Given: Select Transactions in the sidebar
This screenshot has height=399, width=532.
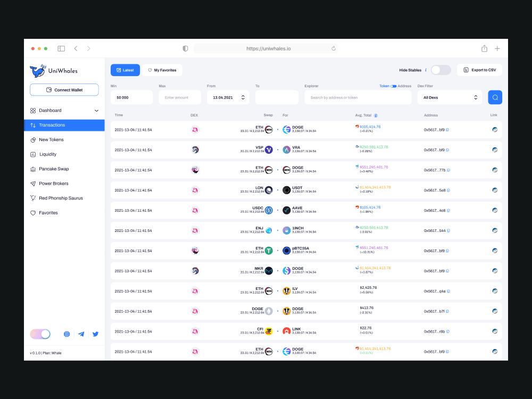Looking at the screenshot, I should 64,125.
